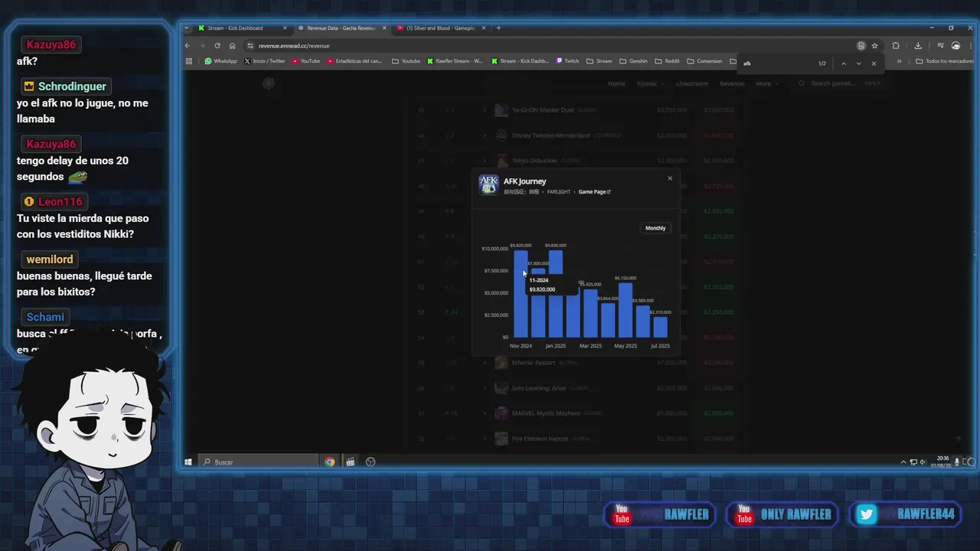Go back in browser history
The image size is (980, 551).
pyautogui.click(x=188, y=46)
